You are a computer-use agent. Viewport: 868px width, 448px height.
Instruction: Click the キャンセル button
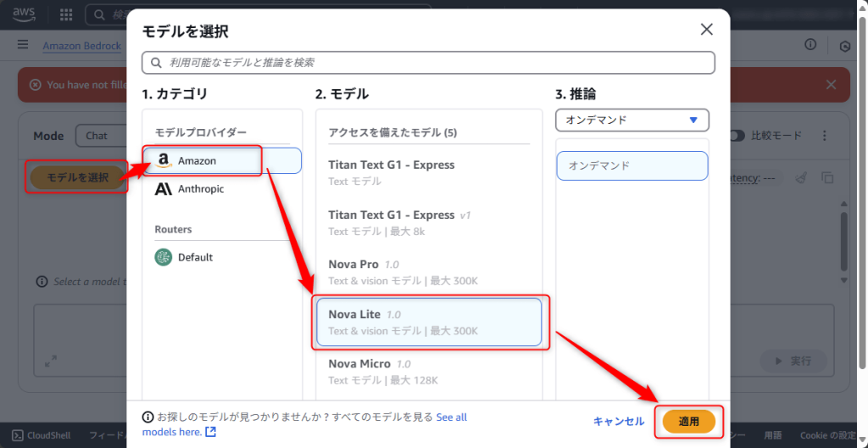point(619,422)
